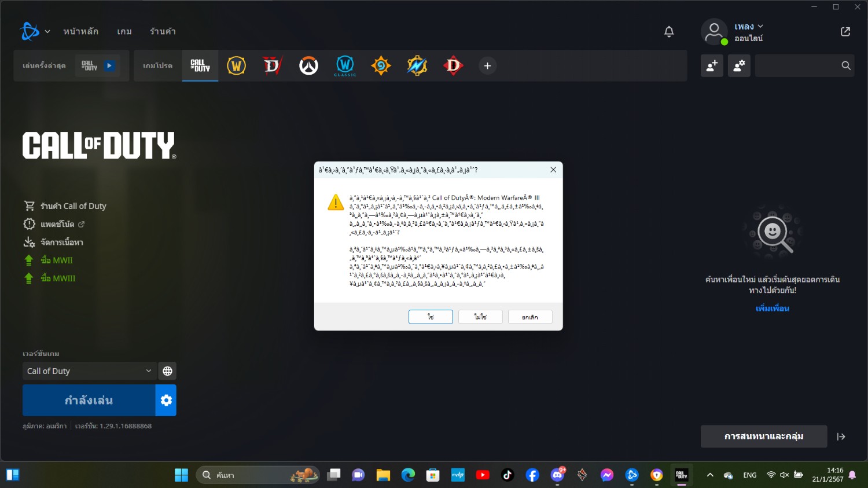868x488 pixels.
Task: Open the notifications bell
Action: (669, 31)
